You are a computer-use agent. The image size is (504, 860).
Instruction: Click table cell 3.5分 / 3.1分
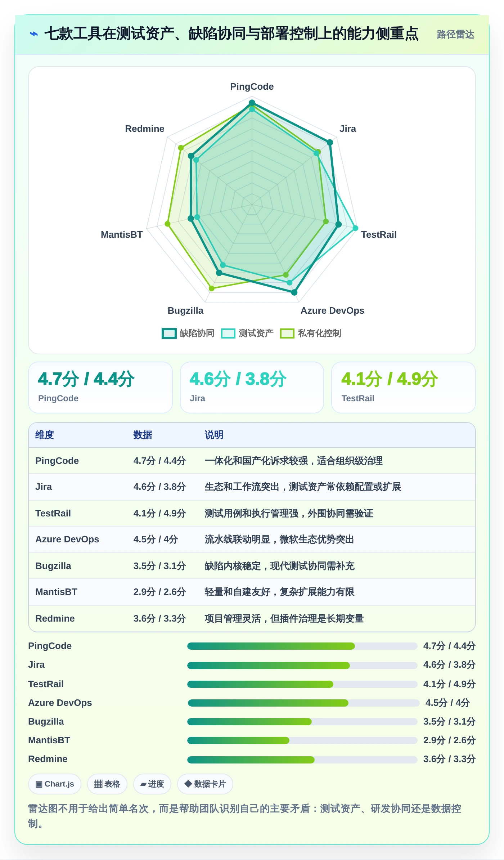(x=159, y=566)
